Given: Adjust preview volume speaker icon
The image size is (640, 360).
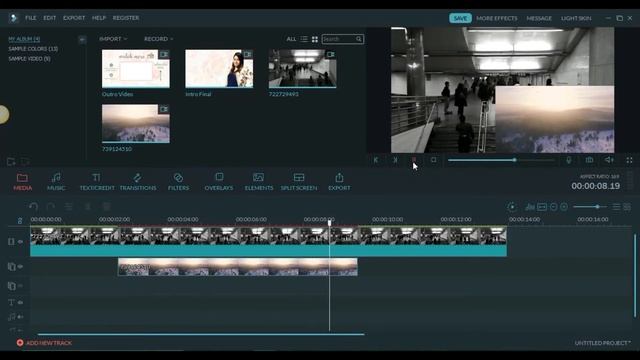Looking at the screenshot, I should pos(609,160).
